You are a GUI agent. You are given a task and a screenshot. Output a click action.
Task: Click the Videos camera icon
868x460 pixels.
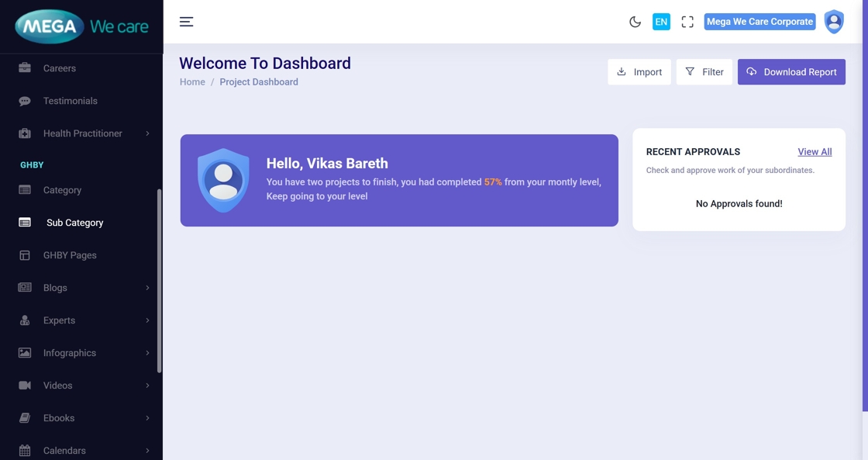tap(25, 386)
